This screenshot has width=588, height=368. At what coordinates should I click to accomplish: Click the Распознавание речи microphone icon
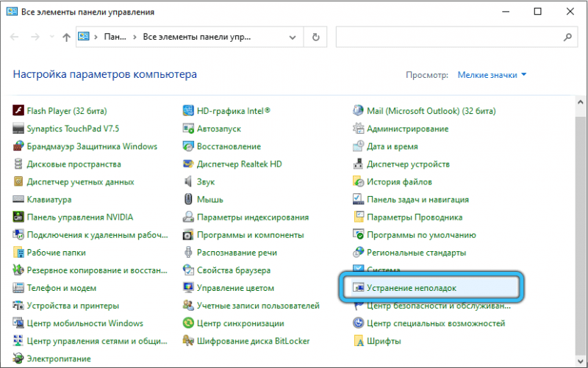(188, 253)
